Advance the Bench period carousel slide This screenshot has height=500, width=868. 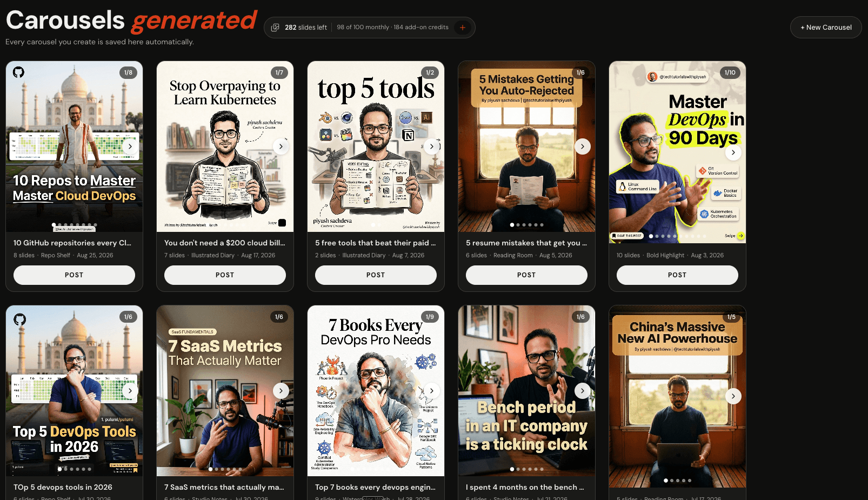coord(582,391)
